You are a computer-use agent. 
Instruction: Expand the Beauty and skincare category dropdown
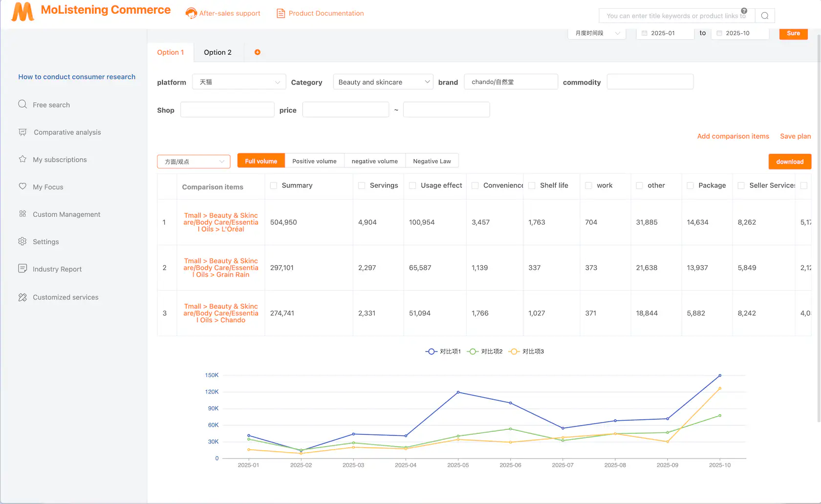[383, 82]
